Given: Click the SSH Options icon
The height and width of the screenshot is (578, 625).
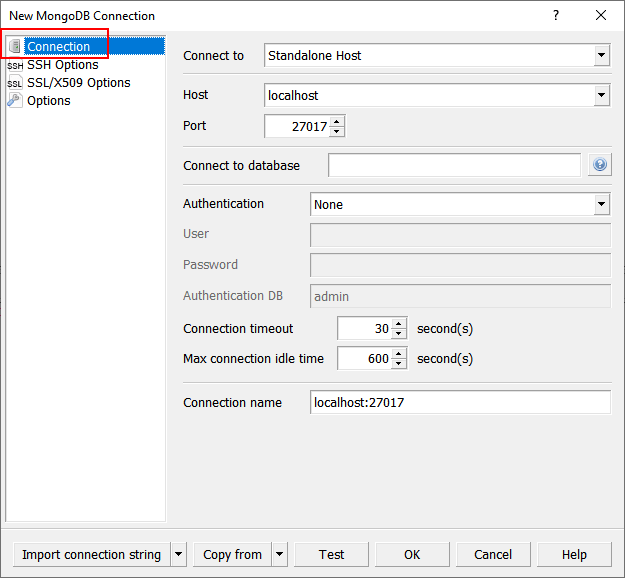Looking at the screenshot, I should pos(15,65).
